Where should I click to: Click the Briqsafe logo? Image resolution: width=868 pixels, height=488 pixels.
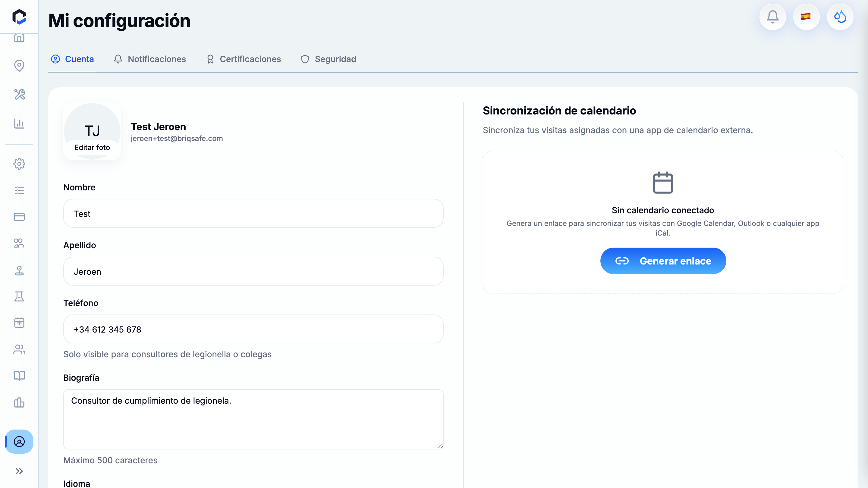tap(19, 17)
